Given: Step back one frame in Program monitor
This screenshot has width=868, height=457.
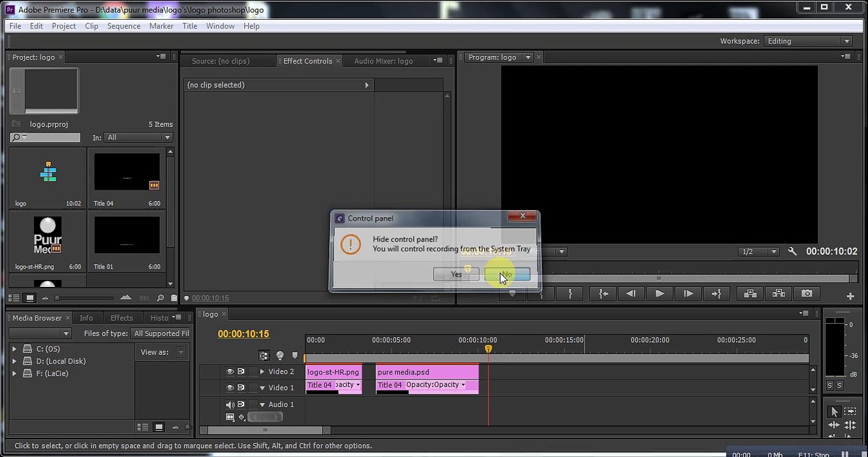Looking at the screenshot, I should tap(631, 294).
